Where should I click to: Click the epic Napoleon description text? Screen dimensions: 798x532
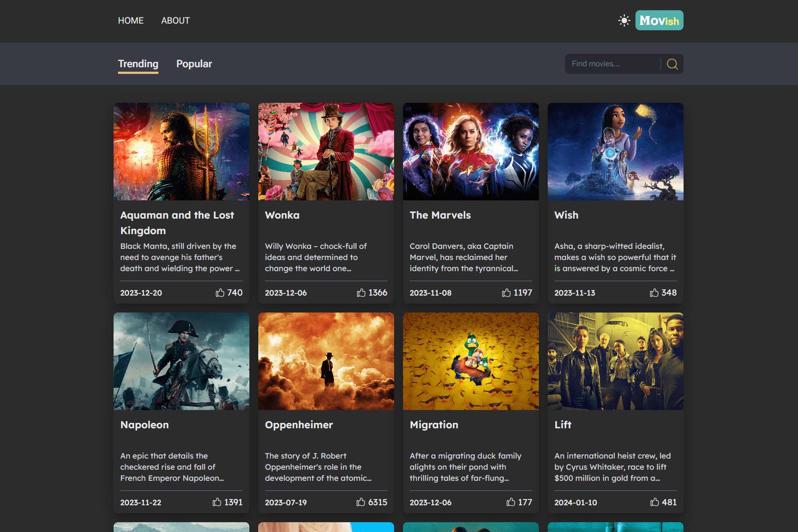(x=172, y=467)
